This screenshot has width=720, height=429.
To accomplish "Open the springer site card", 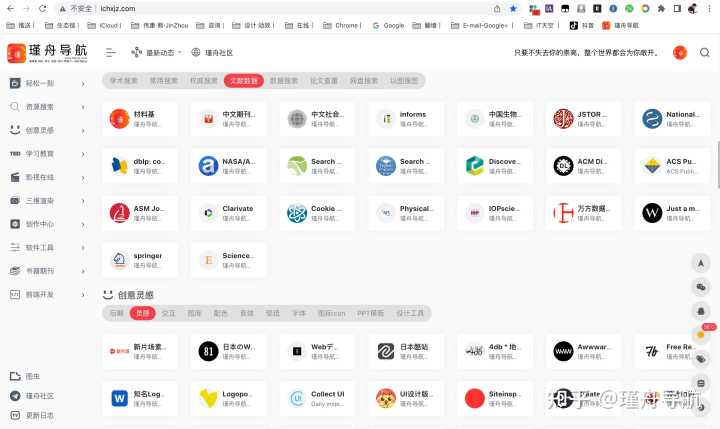I will coord(140,260).
